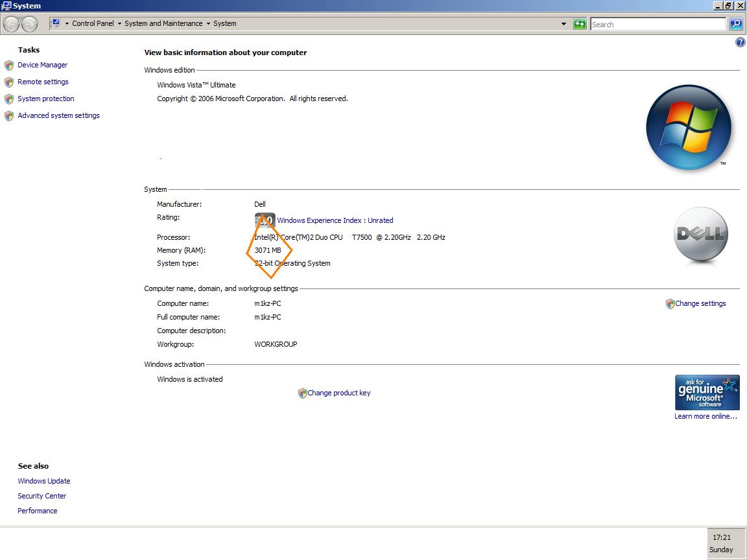Click the 32-bit Operating System value
747x560 pixels.
pyautogui.click(x=292, y=263)
